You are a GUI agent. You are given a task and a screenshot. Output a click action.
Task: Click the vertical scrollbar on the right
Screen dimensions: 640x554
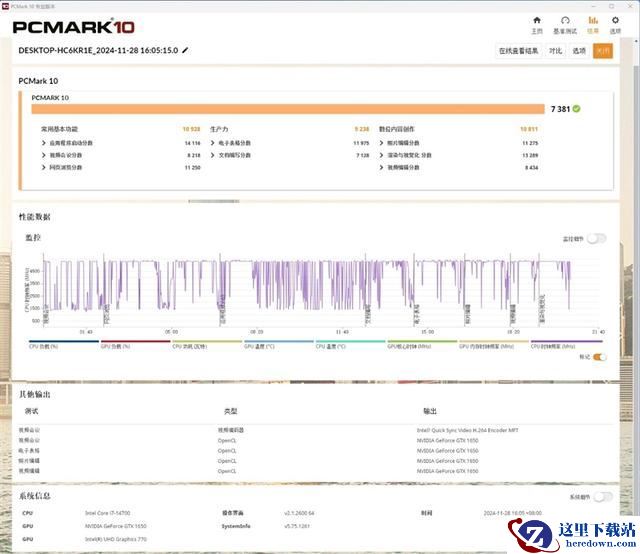[636, 269]
